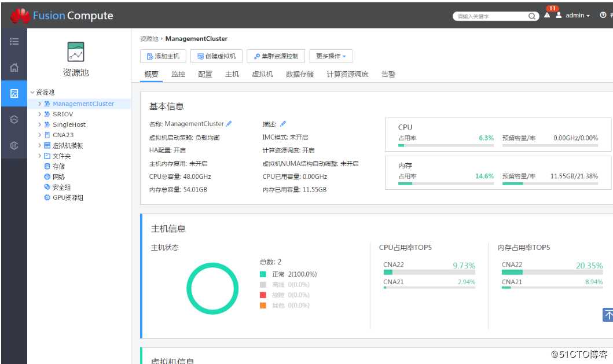Screen dimensions: 613x364
Task: Open the sidebar menu list icon
Action: tap(14, 41)
